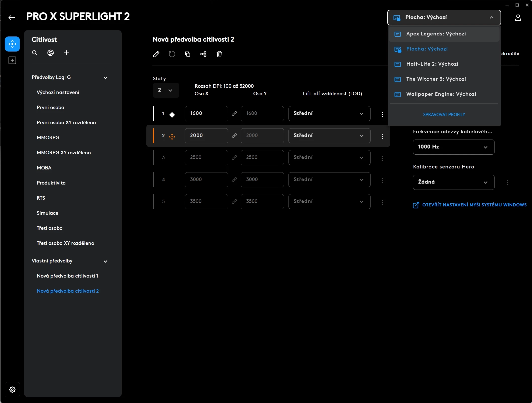
Task: Open the user account icon
Action: click(518, 18)
